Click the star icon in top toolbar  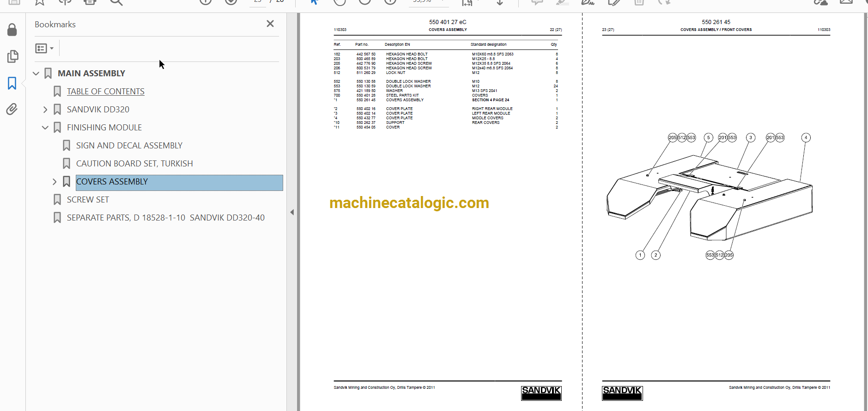pyautogui.click(x=40, y=2)
